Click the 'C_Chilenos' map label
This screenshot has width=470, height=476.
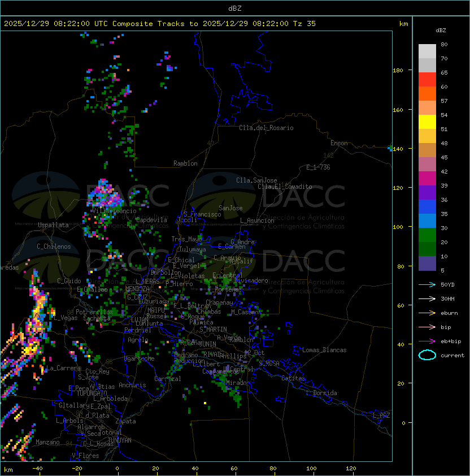pyautogui.click(x=54, y=246)
